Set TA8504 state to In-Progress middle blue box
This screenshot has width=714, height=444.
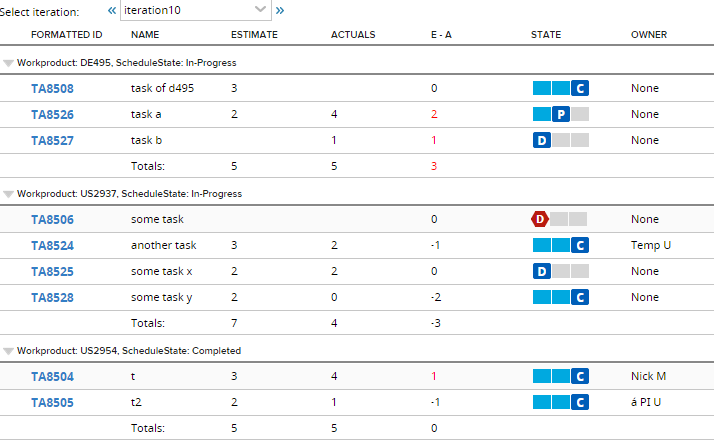[x=561, y=376]
